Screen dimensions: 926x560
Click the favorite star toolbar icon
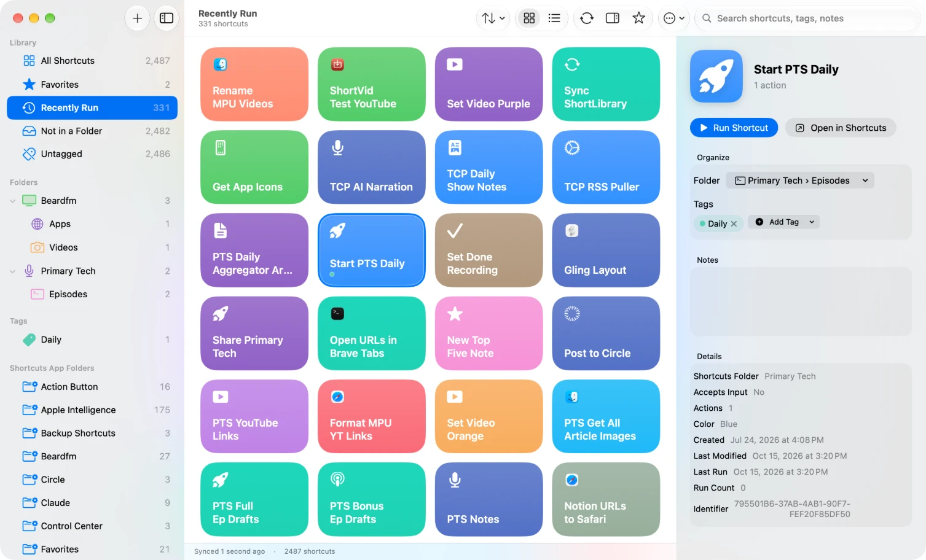coord(639,18)
